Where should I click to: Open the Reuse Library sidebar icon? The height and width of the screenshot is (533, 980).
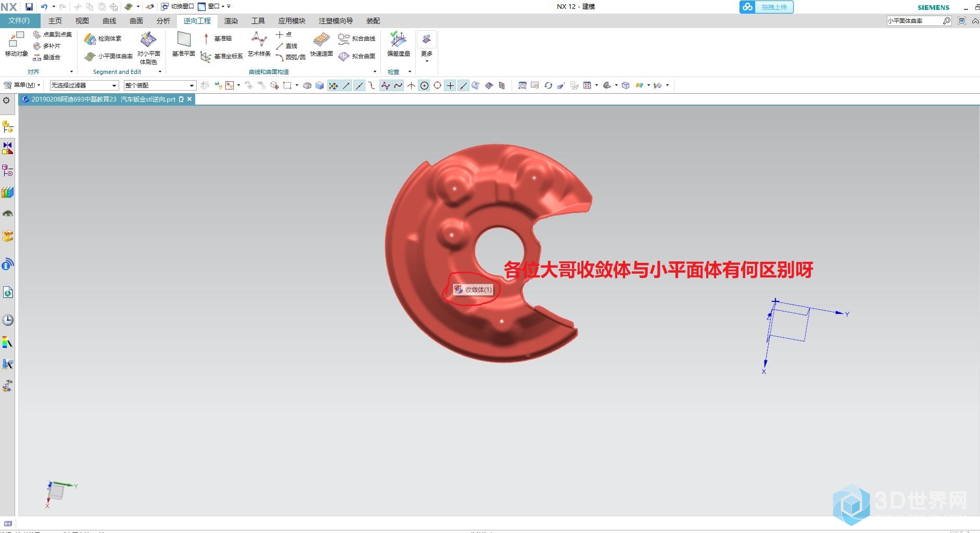(x=8, y=192)
